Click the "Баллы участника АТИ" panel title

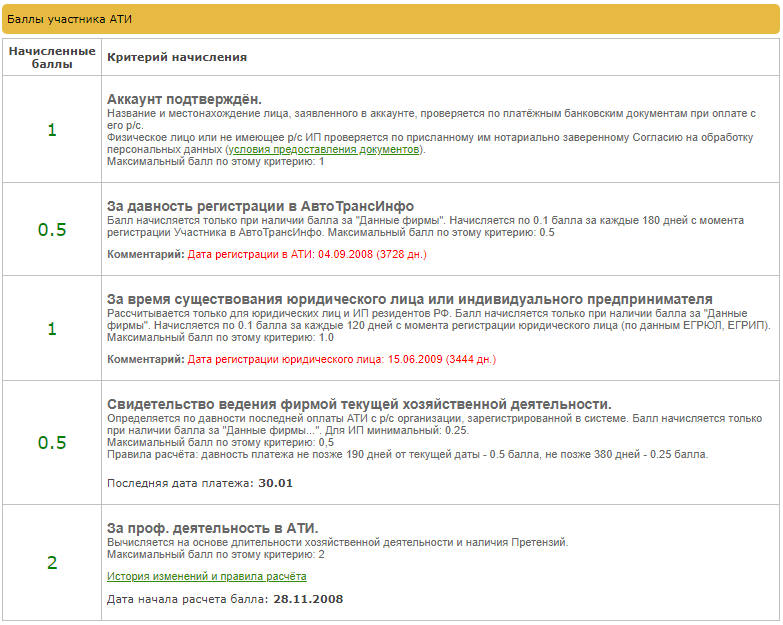(x=69, y=19)
